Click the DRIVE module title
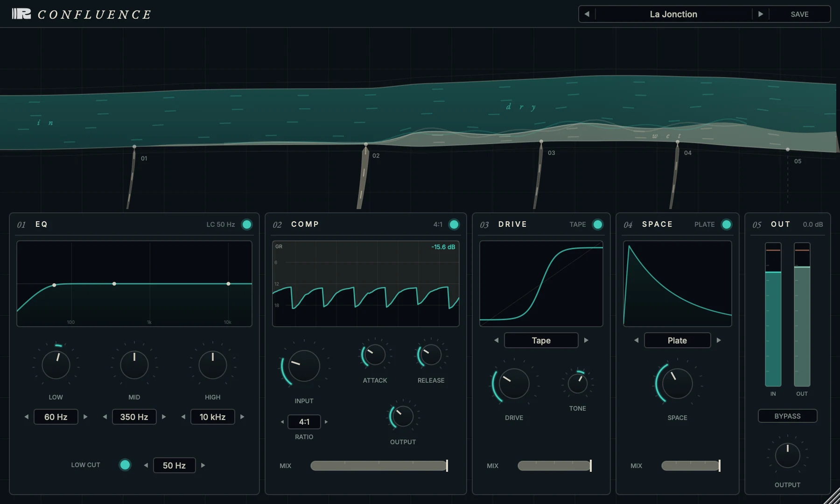The image size is (840, 504). point(512,224)
